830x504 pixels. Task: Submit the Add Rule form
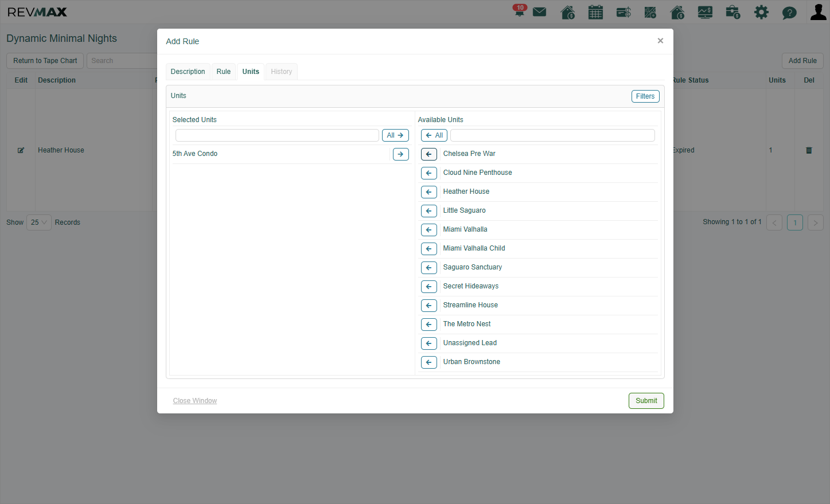pyautogui.click(x=646, y=401)
